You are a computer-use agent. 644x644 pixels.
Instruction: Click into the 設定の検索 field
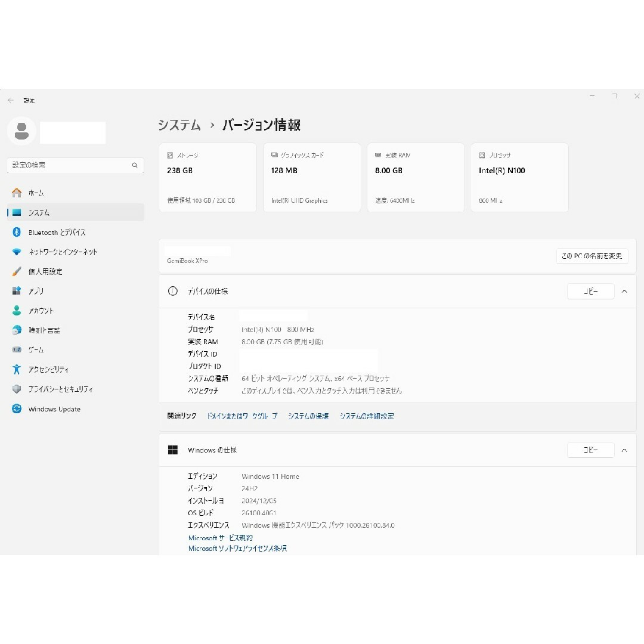(76, 165)
